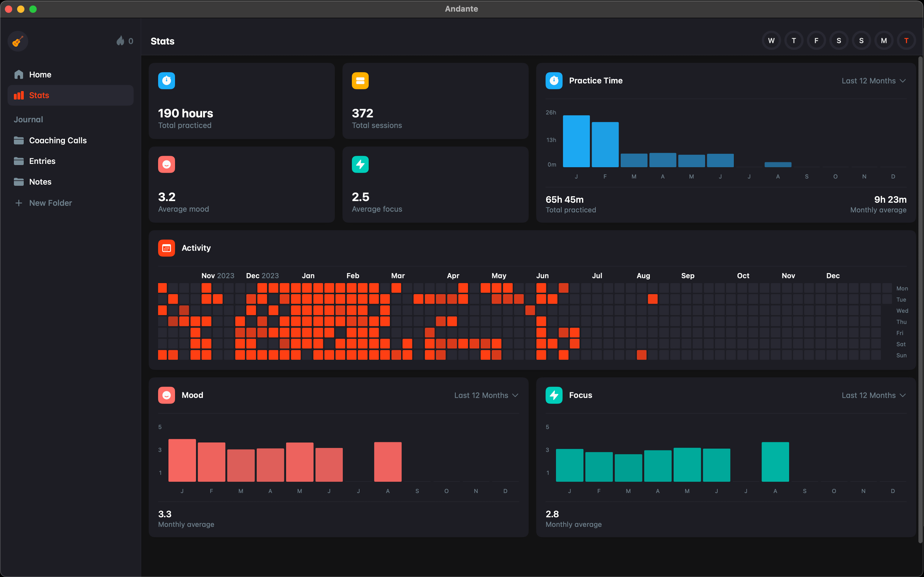The height and width of the screenshot is (577, 924).
Task: Toggle the Wednesday (W) day indicator
Action: pyautogui.click(x=771, y=40)
